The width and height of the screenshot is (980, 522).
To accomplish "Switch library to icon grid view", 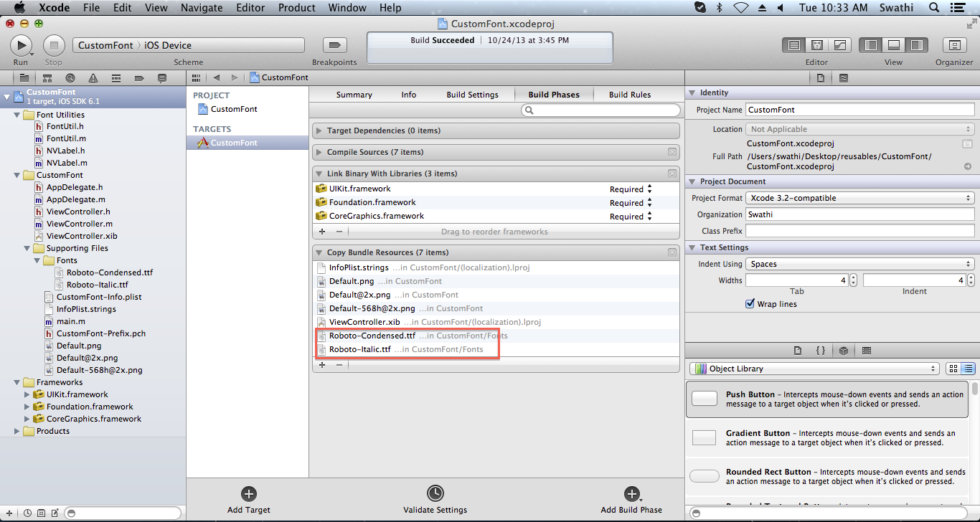I will pyautogui.click(x=953, y=369).
